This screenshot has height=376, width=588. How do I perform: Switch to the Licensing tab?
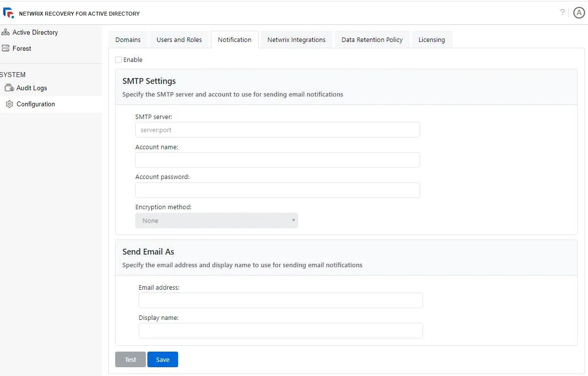tap(432, 40)
